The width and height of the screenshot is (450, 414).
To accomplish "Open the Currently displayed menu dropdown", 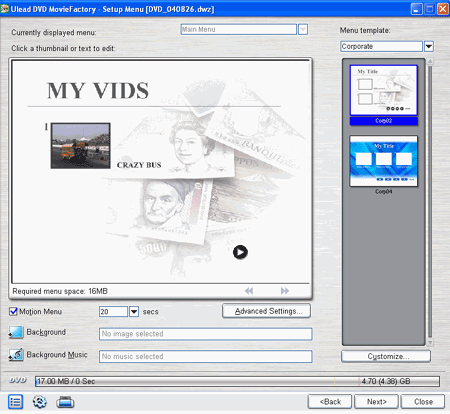I will (x=303, y=29).
